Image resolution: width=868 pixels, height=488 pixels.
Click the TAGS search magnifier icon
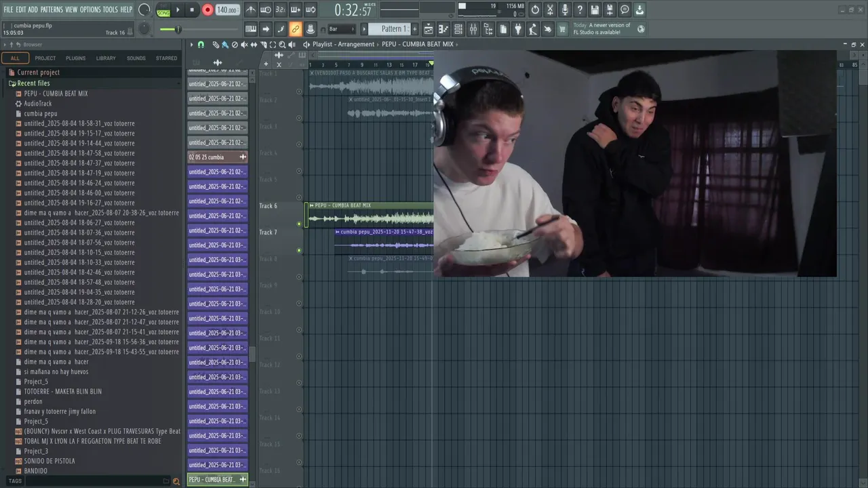tap(176, 481)
